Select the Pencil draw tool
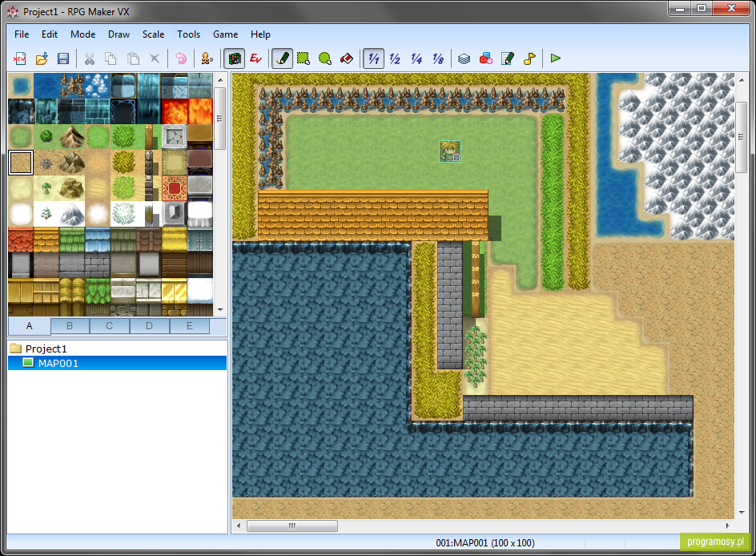This screenshot has width=756, height=556. (x=282, y=58)
